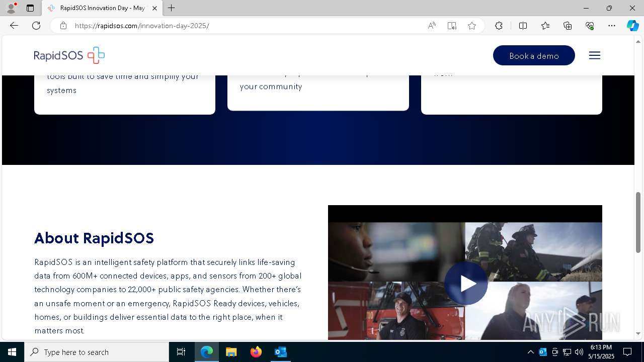The width and height of the screenshot is (644, 362).
Task: Toggle Split screen view
Action: pyautogui.click(x=523, y=26)
